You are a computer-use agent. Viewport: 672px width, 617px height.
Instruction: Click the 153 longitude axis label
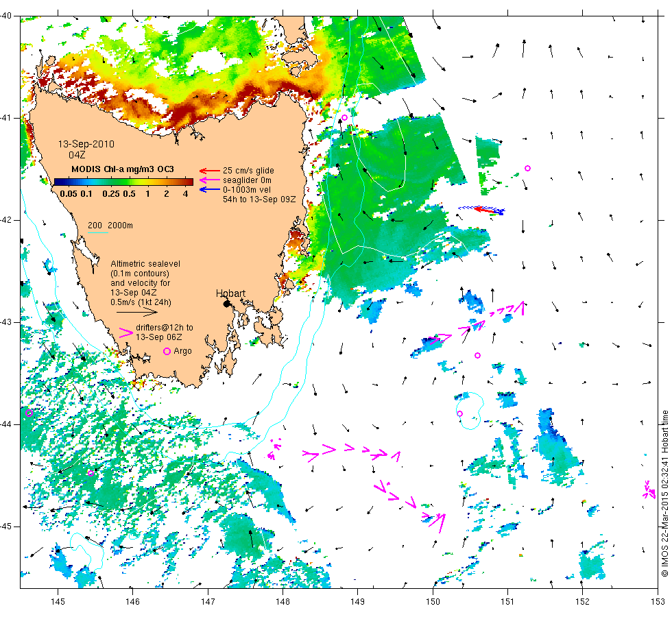pyautogui.click(x=658, y=602)
